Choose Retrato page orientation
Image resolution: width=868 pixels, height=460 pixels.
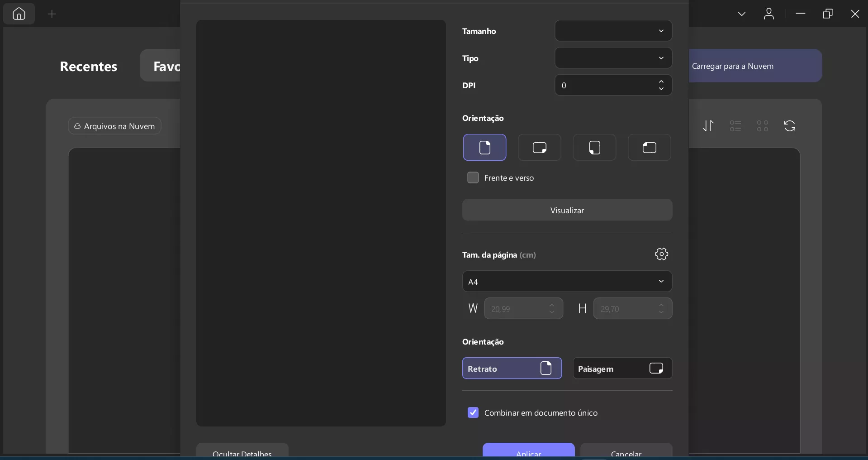pos(512,368)
